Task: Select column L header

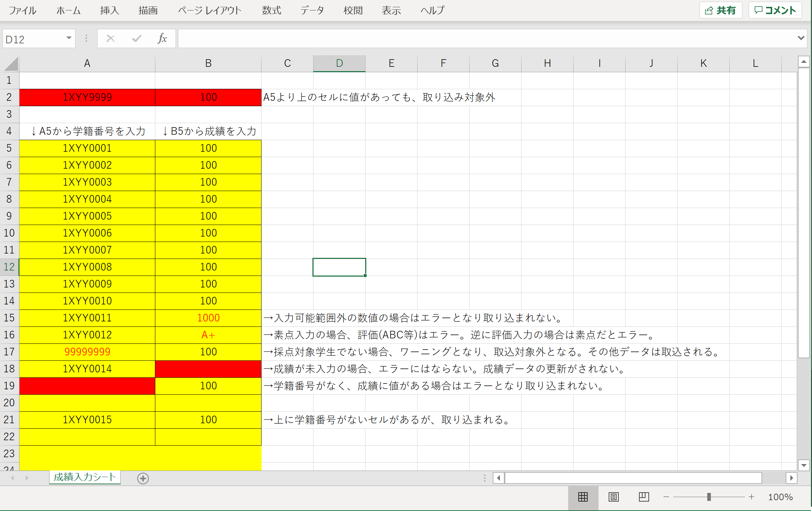Action: (755, 64)
